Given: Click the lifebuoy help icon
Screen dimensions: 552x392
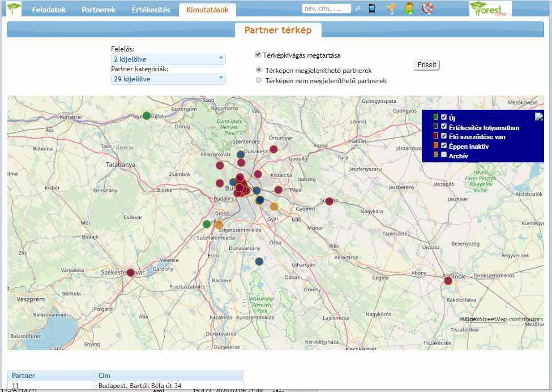Looking at the screenshot, I should coord(427,8).
